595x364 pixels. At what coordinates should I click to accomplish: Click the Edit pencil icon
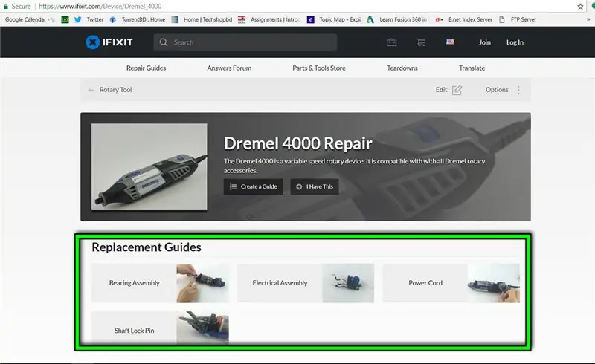(x=457, y=90)
